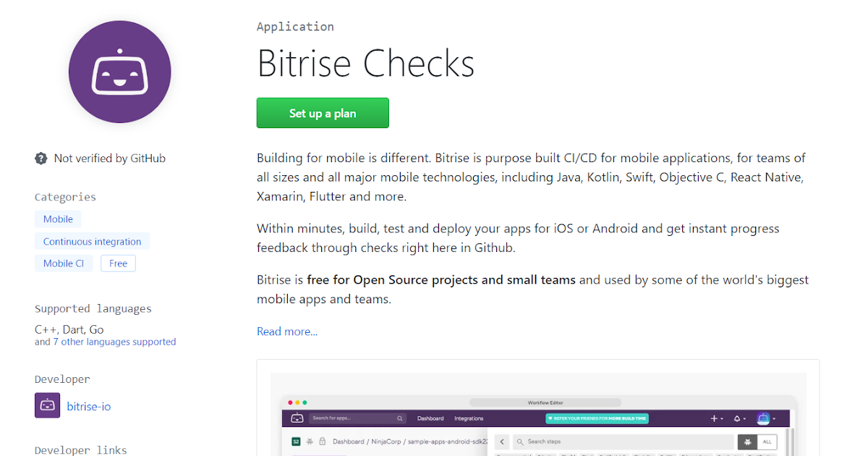Click the Not verified by GitHub badge icon

click(41, 158)
